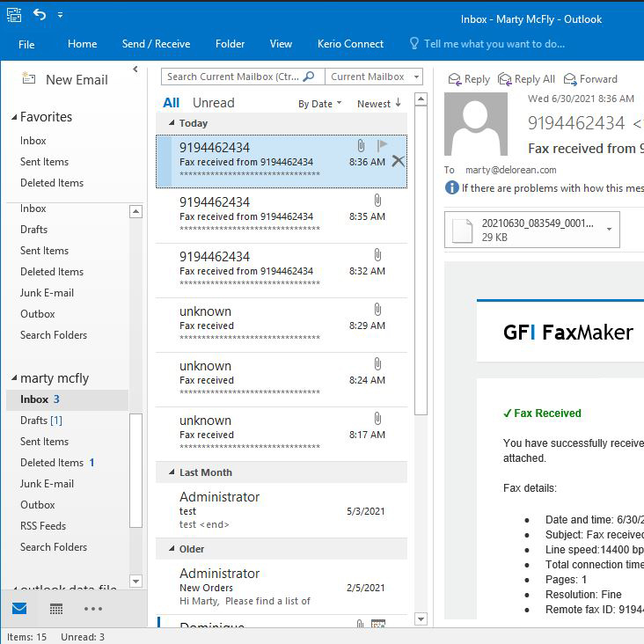Delete the 8:36 AM message with X icon
The image size is (644, 644).
coord(398,161)
